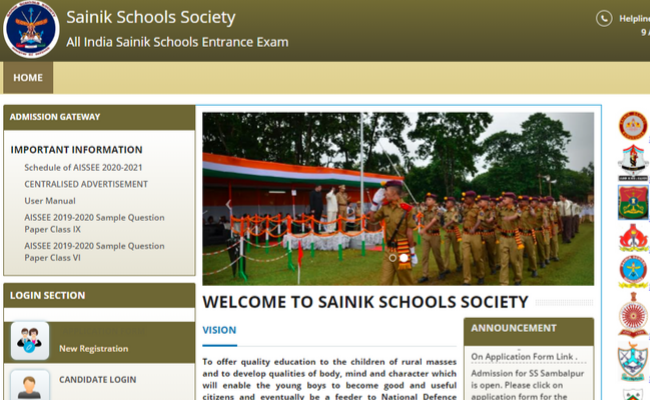This screenshot has height=400, width=650.
Task: Open Schedule of AISSEE 2020-2021 link
Action: point(88,167)
